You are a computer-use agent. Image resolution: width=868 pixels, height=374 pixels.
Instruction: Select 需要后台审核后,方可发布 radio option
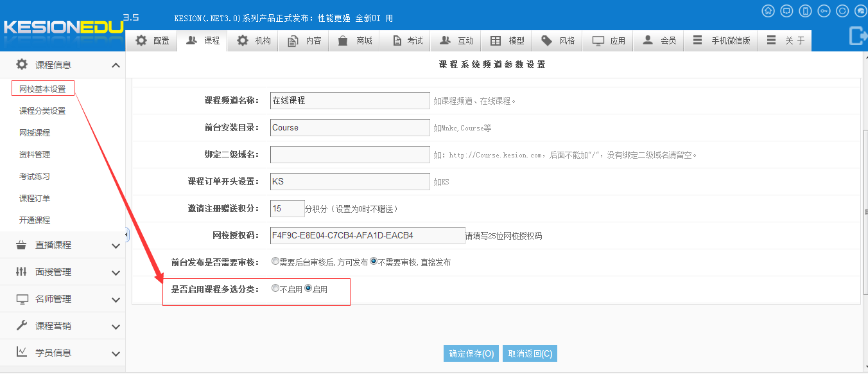click(275, 262)
